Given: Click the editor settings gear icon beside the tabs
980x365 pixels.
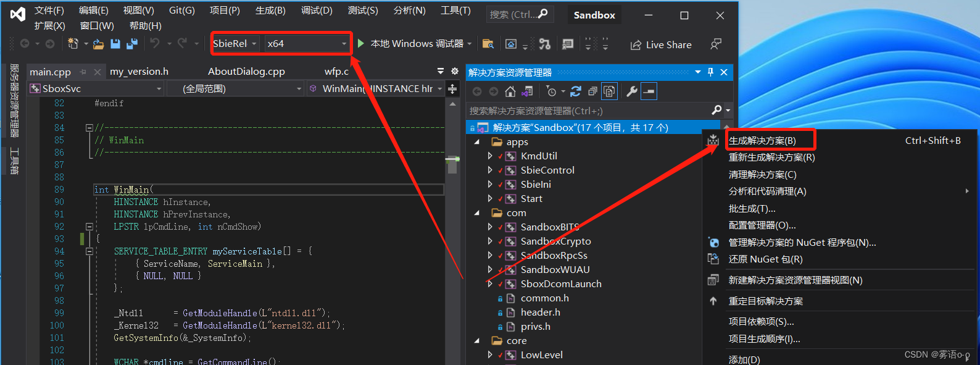Looking at the screenshot, I should pyautogui.click(x=455, y=71).
